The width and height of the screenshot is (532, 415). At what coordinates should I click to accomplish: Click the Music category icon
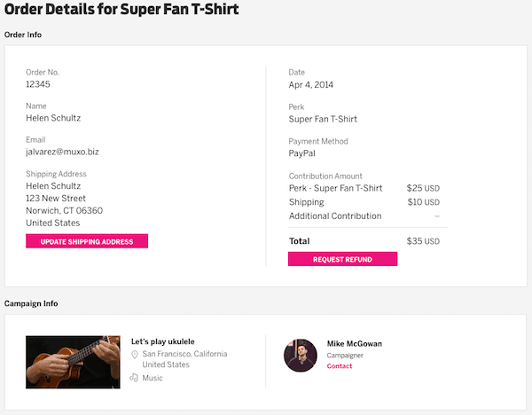134,378
